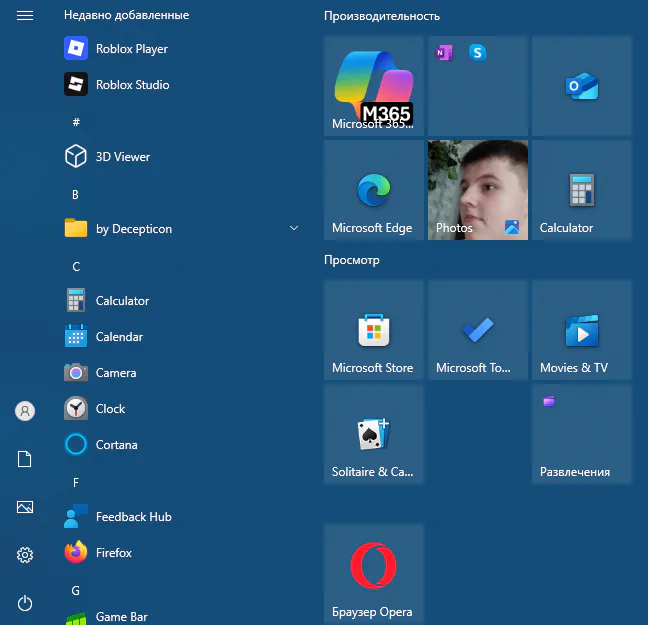Open Pictures from the Start sidebar
The height and width of the screenshot is (625, 648).
pyautogui.click(x=25, y=507)
